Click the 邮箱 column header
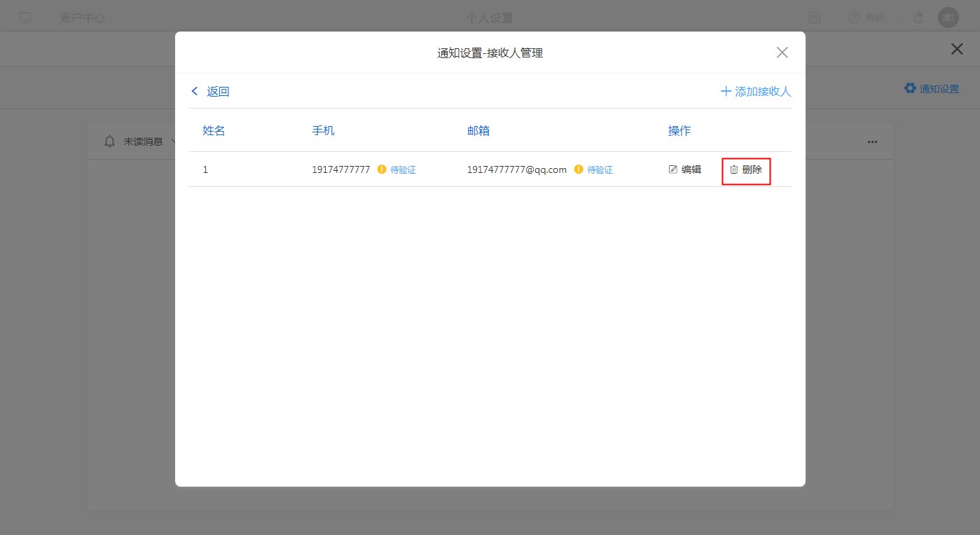The image size is (980, 535). (x=478, y=131)
